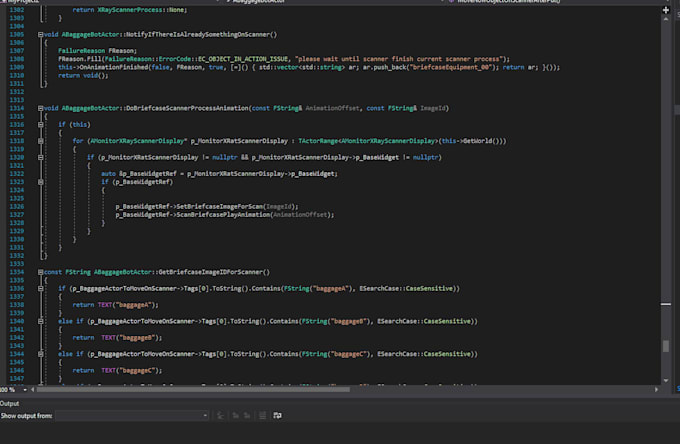The height and width of the screenshot is (444, 680).
Task: Click TEXT("baggageA") return value
Action: (128, 305)
